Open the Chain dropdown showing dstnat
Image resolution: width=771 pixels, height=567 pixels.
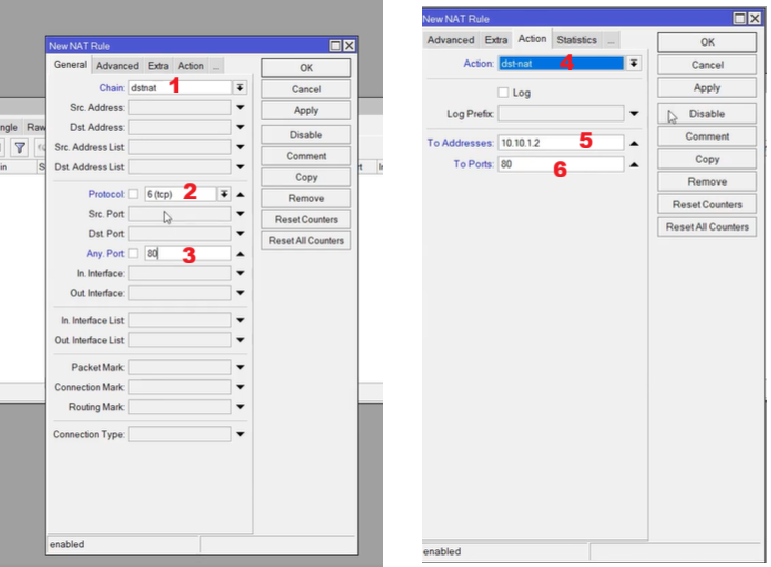[240, 87]
